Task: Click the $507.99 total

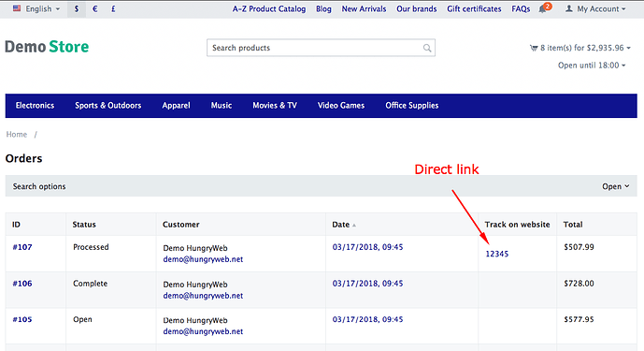Action: click(x=579, y=247)
